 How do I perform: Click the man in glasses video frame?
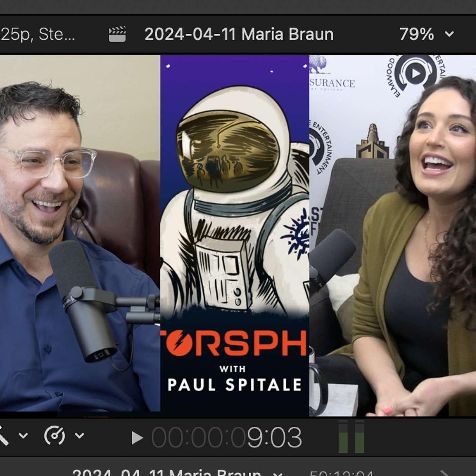[x=80, y=235]
